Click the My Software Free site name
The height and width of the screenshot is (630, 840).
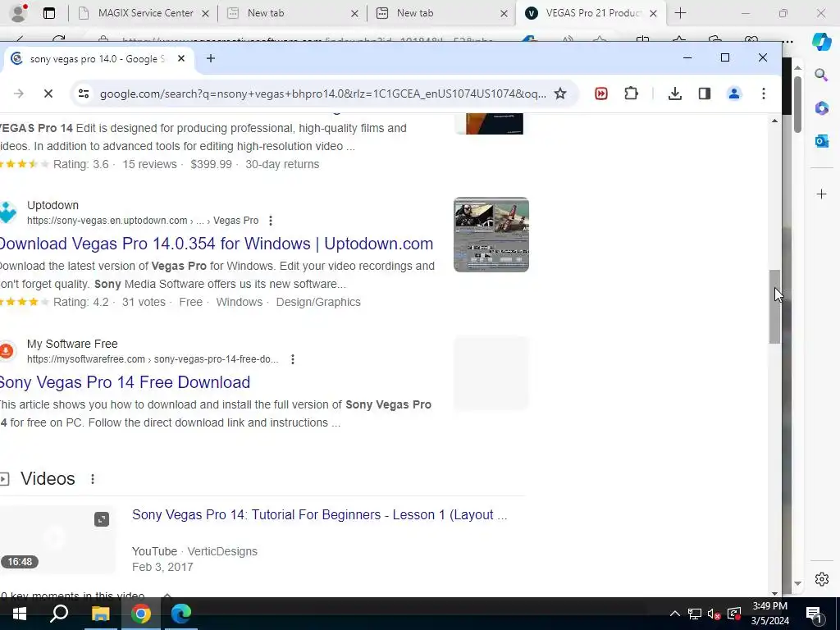coord(72,344)
